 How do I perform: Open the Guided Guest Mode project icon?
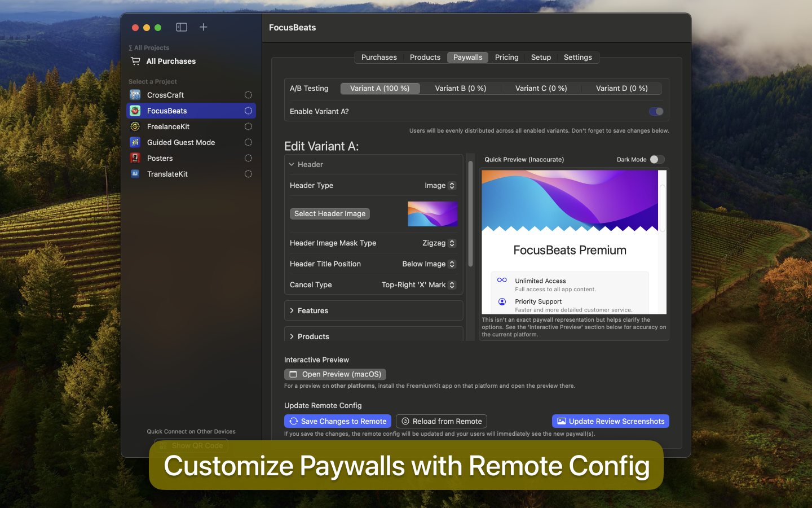coord(135,142)
